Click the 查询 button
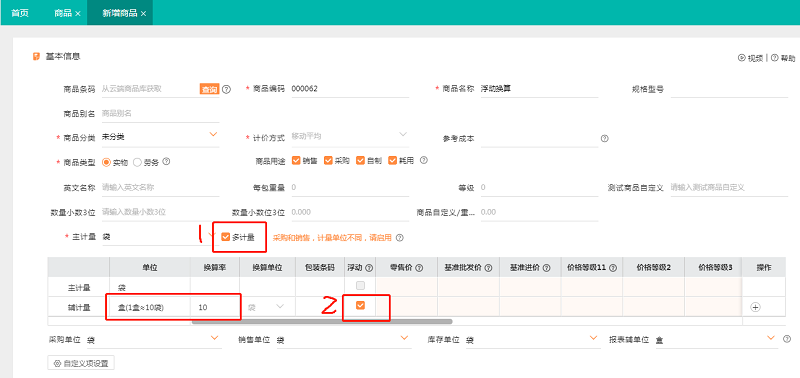Screen dimensions: 800x378 point(209,89)
